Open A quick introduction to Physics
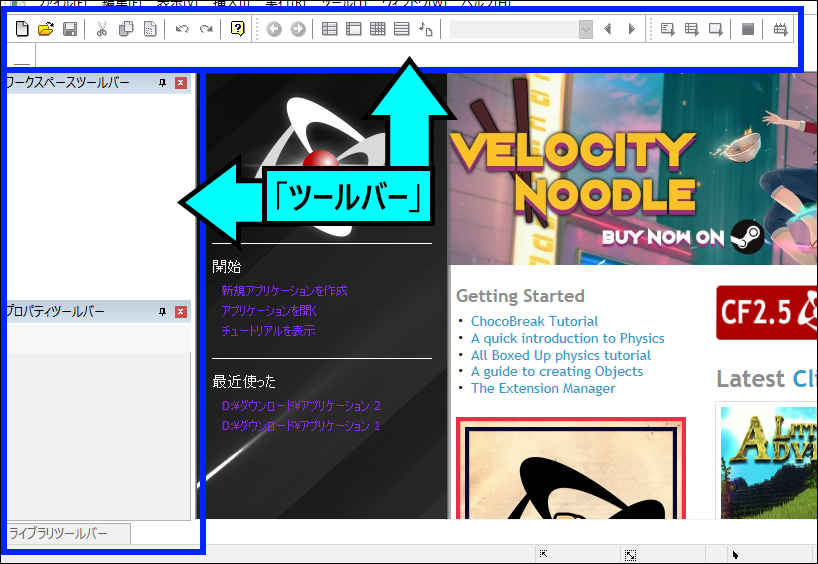818x564 pixels. point(568,338)
